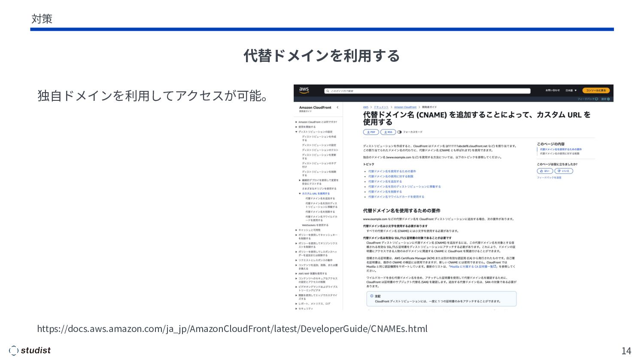This screenshot has width=644, height=362.
Task: Open ディストリビューションを更新する sidebar entry
Action: [x=319, y=157]
